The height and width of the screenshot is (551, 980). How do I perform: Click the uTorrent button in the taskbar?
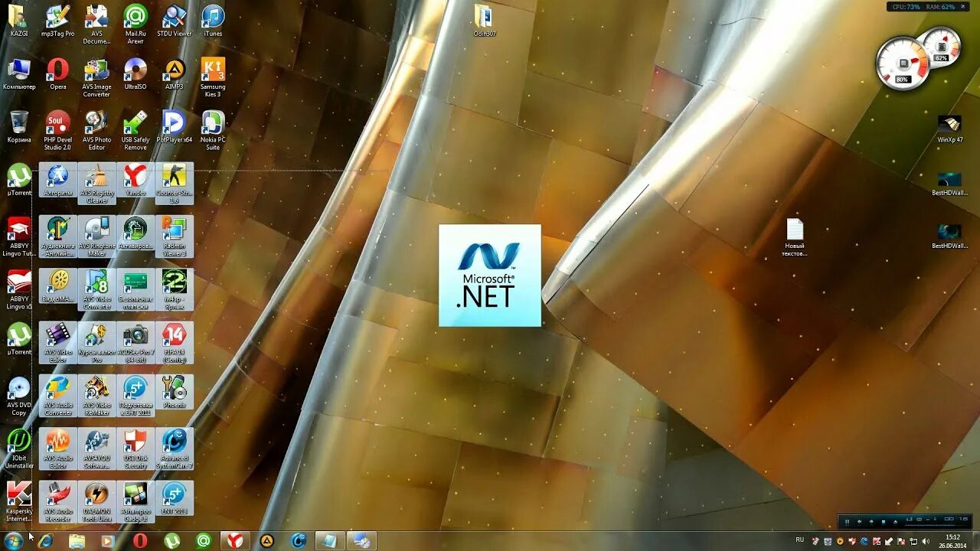(172, 541)
